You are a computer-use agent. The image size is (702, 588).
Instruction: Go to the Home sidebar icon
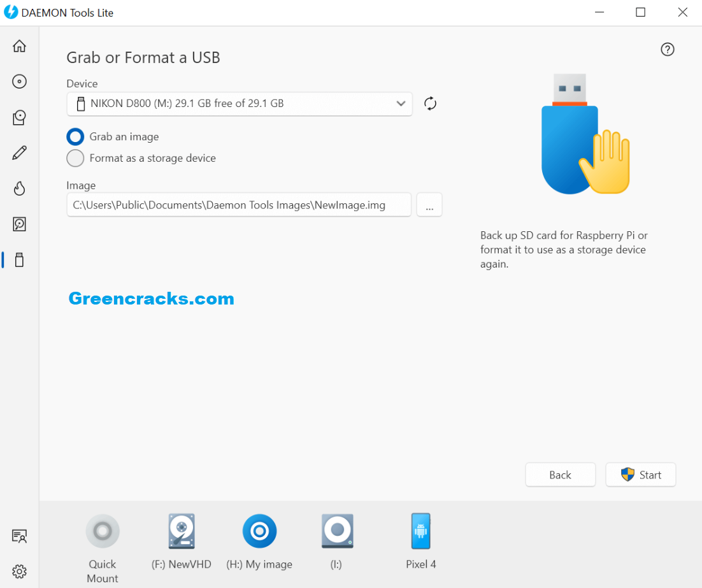19,46
